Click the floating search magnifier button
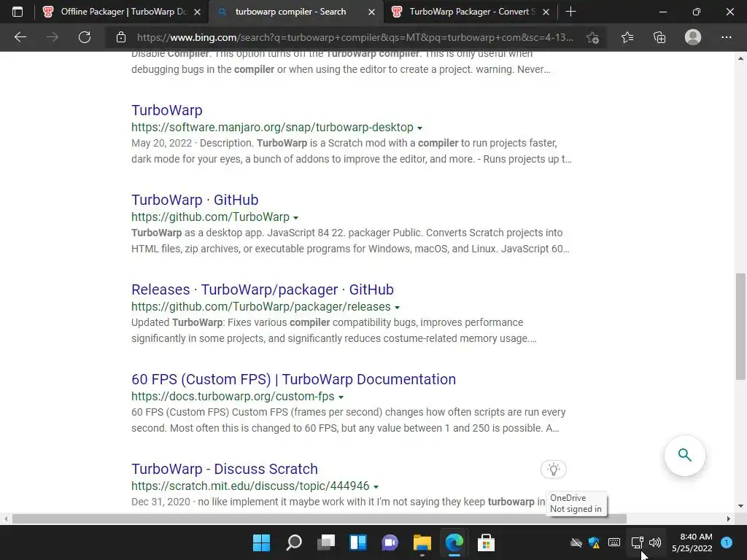The width and height of the screenshot is (747, 560). [684, 455]
